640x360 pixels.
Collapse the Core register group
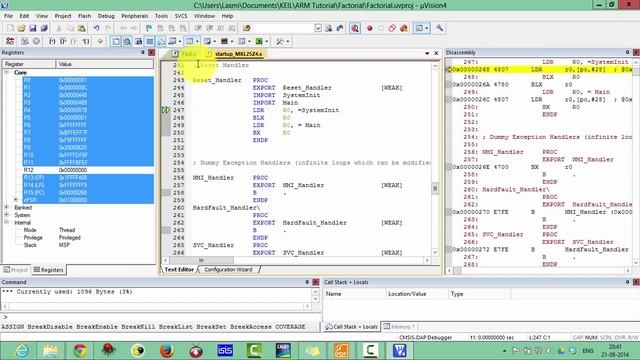tap(7, 72)
